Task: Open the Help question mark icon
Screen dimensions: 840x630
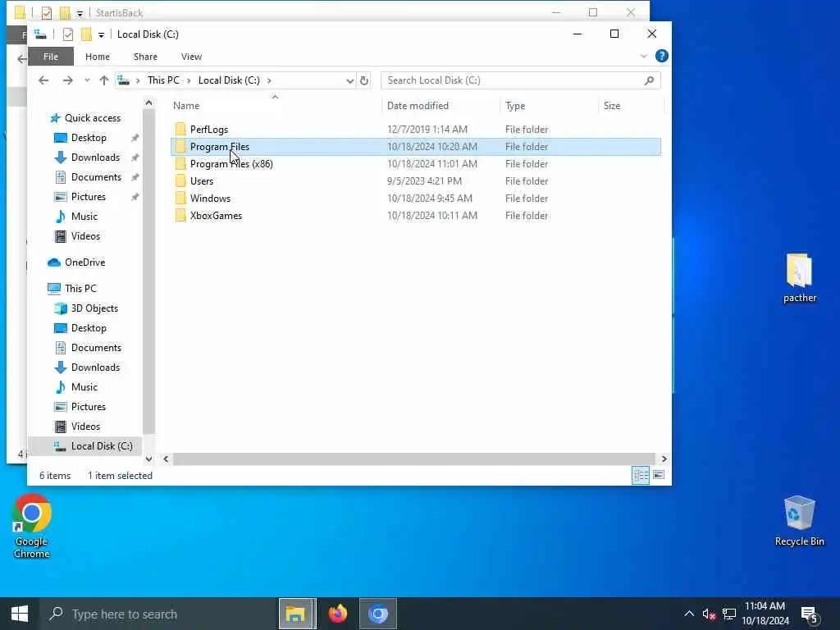Action: [x=662, y=56]
